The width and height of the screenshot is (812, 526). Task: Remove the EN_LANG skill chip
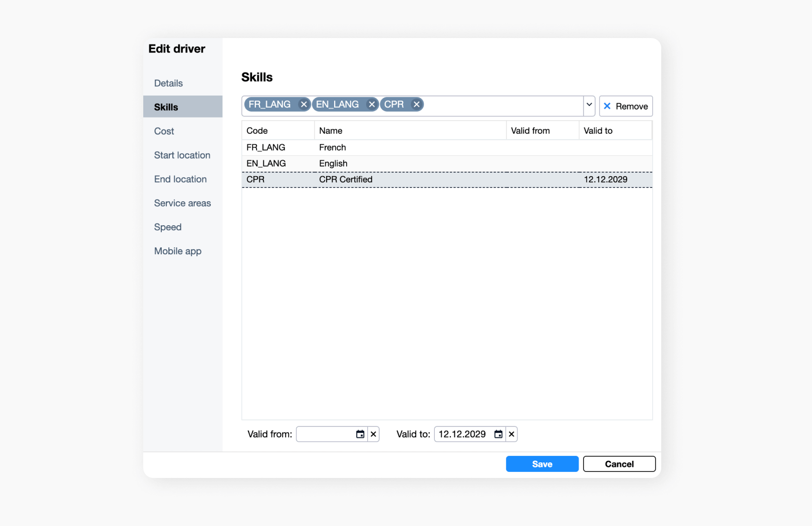372,104
